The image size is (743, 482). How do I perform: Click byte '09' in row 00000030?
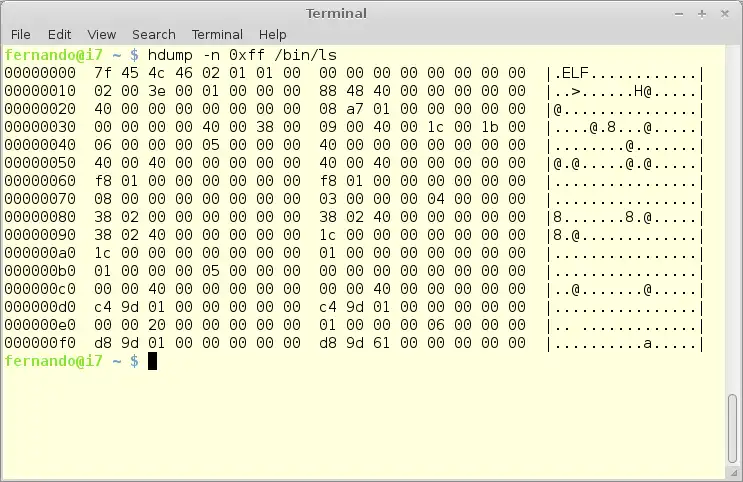pos(327,127)
